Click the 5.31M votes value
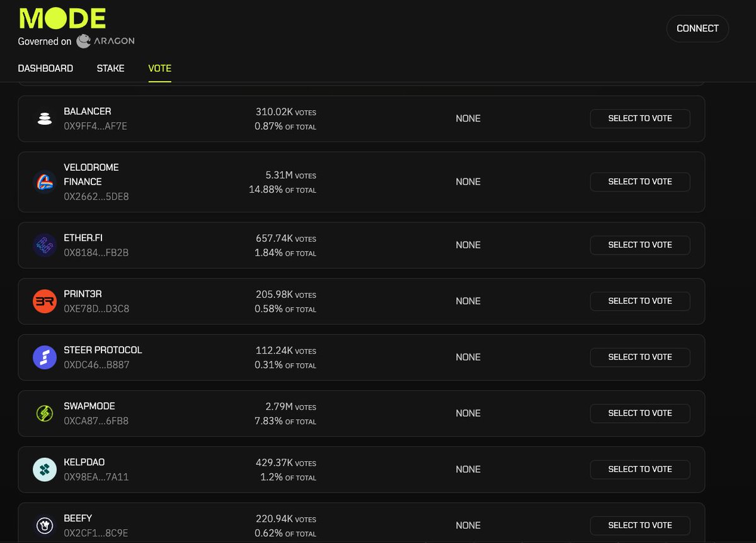 click(290, 175)
